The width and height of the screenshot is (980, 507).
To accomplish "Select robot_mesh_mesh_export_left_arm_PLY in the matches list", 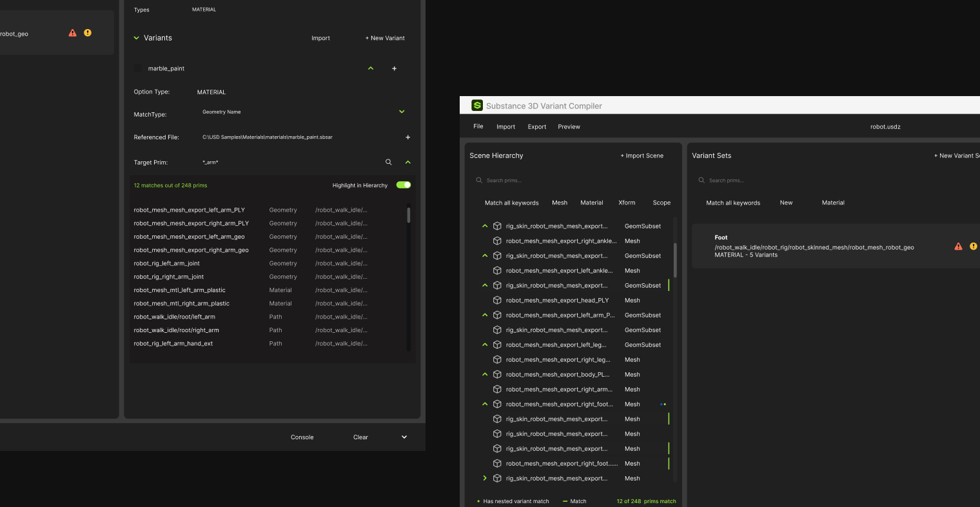I will click(x=189, y=210).
